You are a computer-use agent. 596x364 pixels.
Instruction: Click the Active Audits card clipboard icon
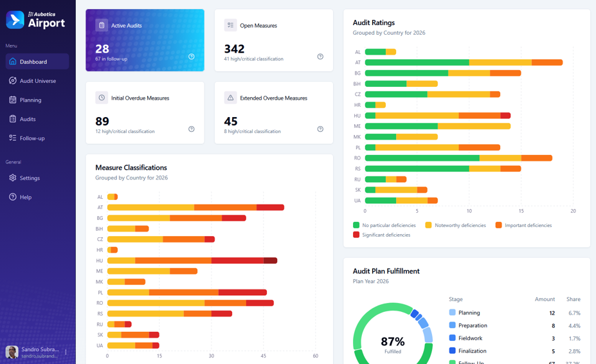pos(102,25)
